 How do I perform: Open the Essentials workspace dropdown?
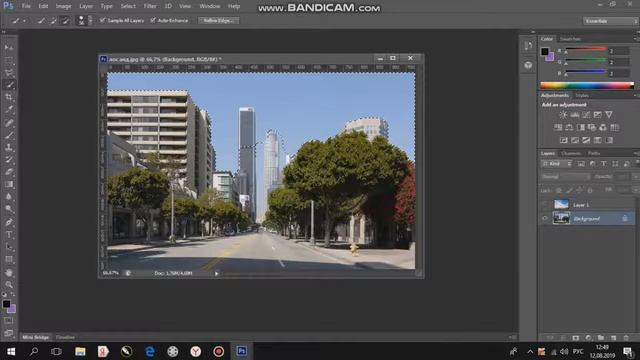click(x=610, y=21)
